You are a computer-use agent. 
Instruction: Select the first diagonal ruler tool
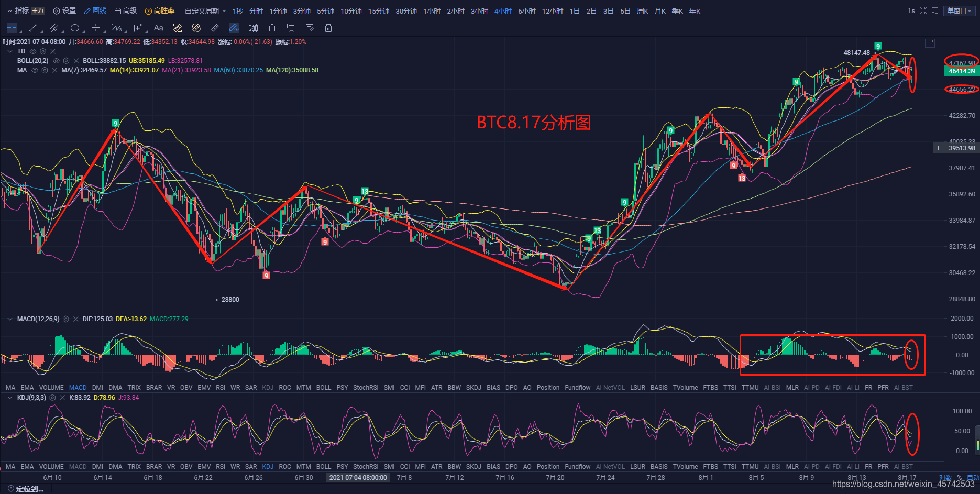178,28
